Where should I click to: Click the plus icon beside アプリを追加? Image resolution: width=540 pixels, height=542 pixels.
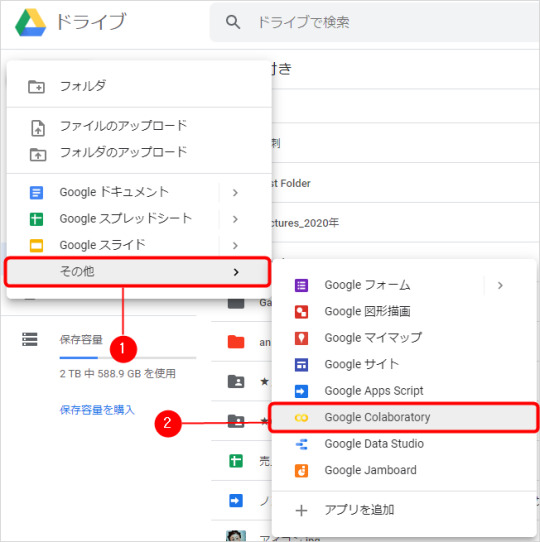(301, 511)
